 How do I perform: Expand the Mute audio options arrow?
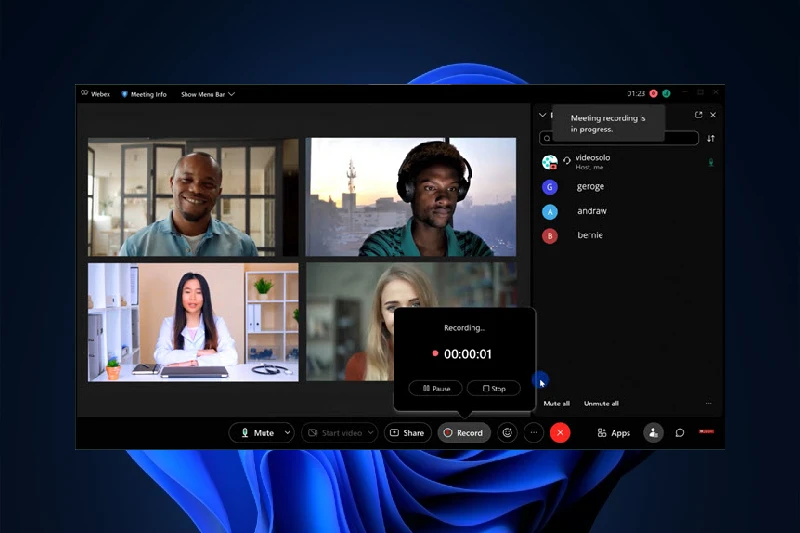[x=288, y=433]
